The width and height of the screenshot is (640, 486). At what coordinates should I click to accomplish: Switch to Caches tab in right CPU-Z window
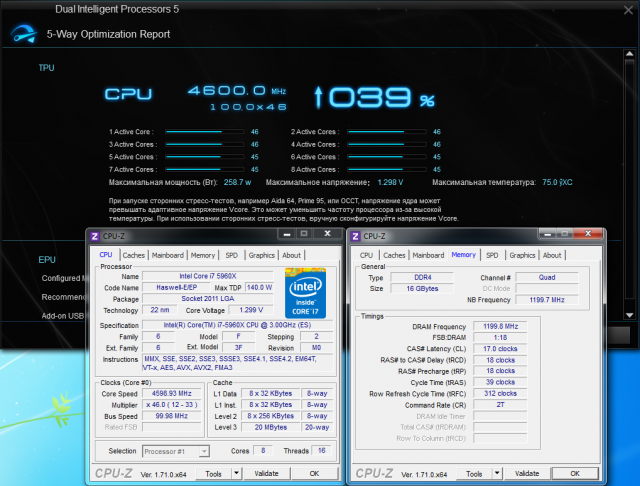(394, 255)
